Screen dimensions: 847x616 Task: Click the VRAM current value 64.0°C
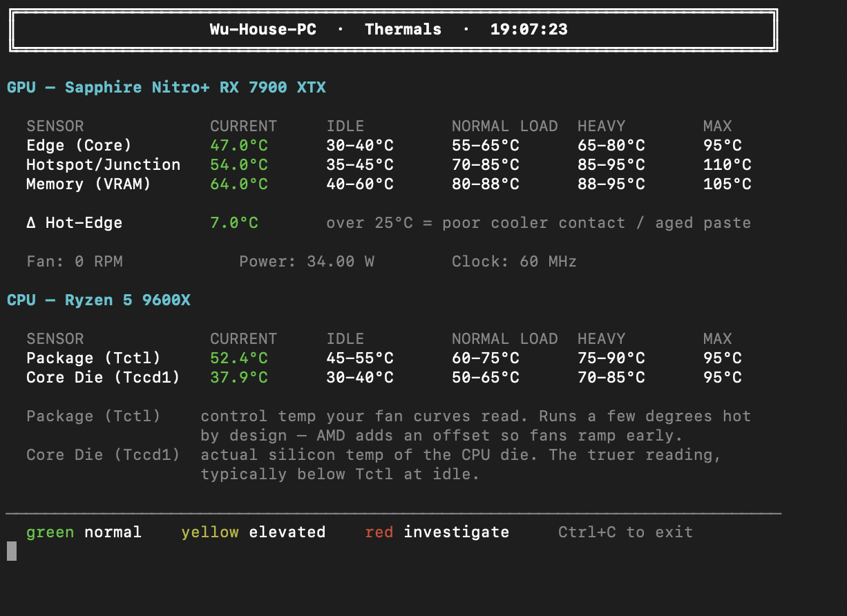tap(239, 184)
